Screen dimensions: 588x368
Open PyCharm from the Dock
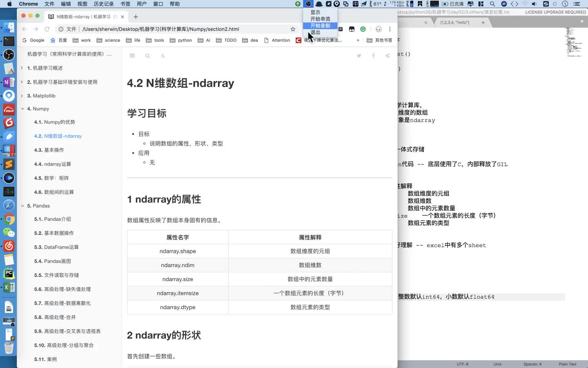click(9, 274)
